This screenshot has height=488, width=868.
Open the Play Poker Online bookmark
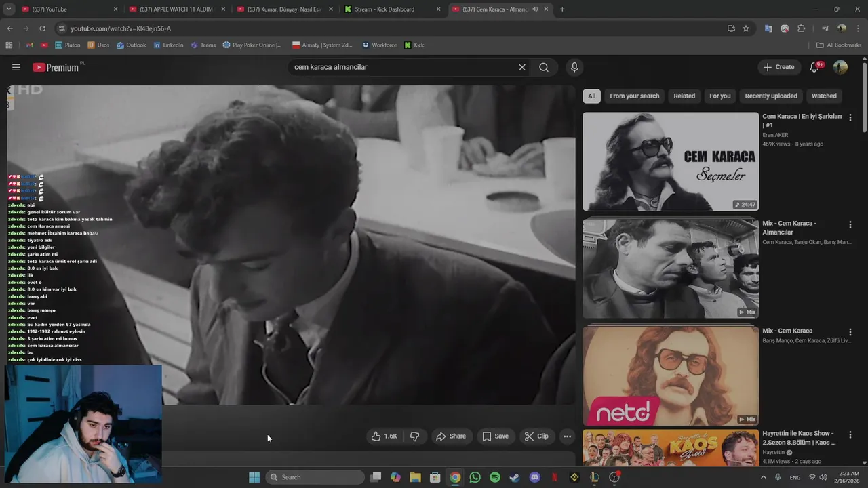click(x=252, y=45)
